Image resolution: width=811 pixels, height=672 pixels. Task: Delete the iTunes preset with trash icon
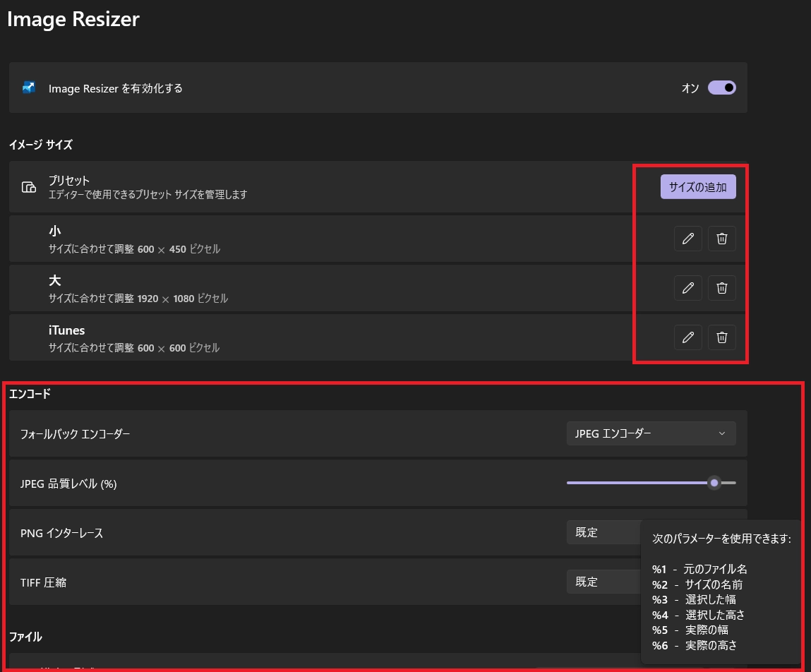(721, 337)
